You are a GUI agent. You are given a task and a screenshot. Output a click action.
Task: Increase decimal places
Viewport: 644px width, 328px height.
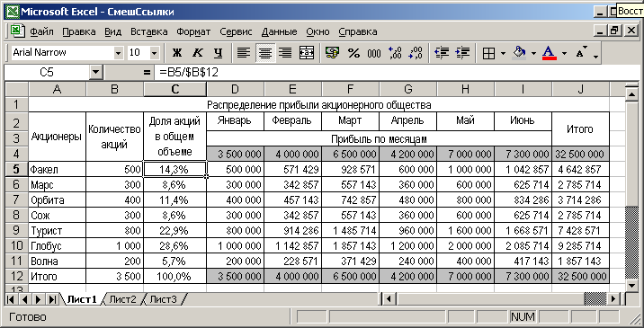[x=395, y=53]
